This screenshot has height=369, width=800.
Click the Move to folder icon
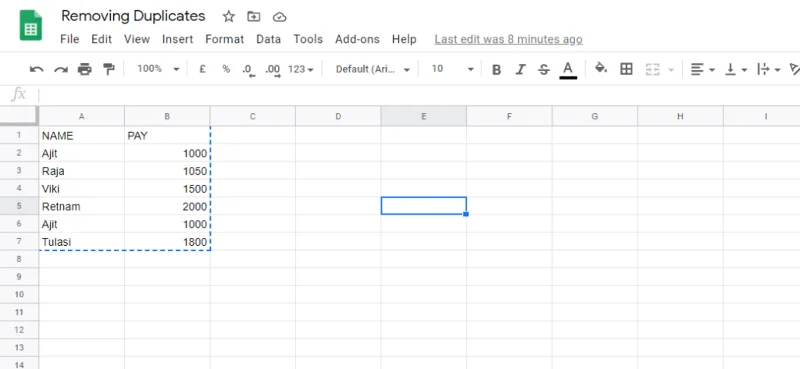tap(254, 17)
